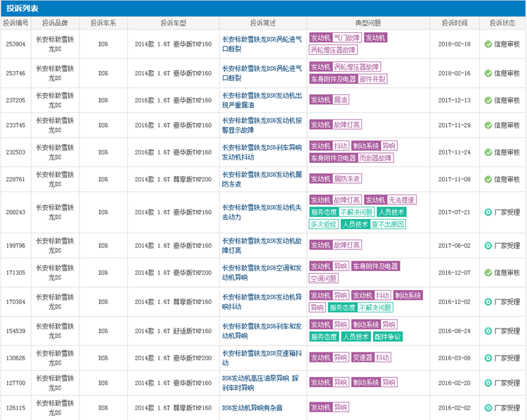
Task: Click 变速器 抖动 tag in row 130626
Action: coord(371,357)
